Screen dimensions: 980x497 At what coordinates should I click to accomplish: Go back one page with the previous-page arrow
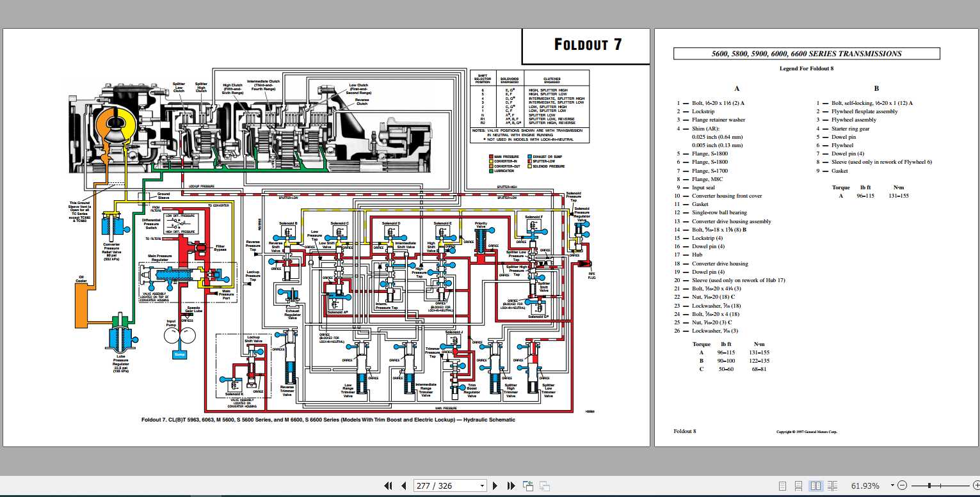(404, 485)
